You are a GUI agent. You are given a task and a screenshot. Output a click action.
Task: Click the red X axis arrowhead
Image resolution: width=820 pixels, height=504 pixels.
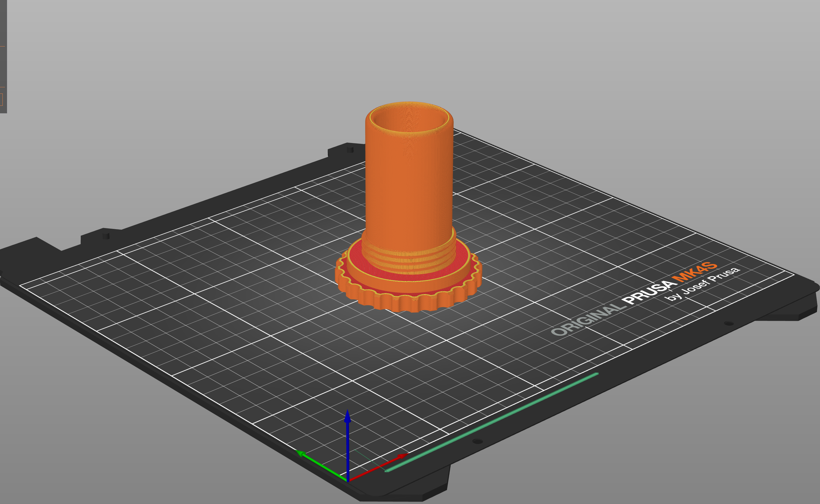coord(403,455)
